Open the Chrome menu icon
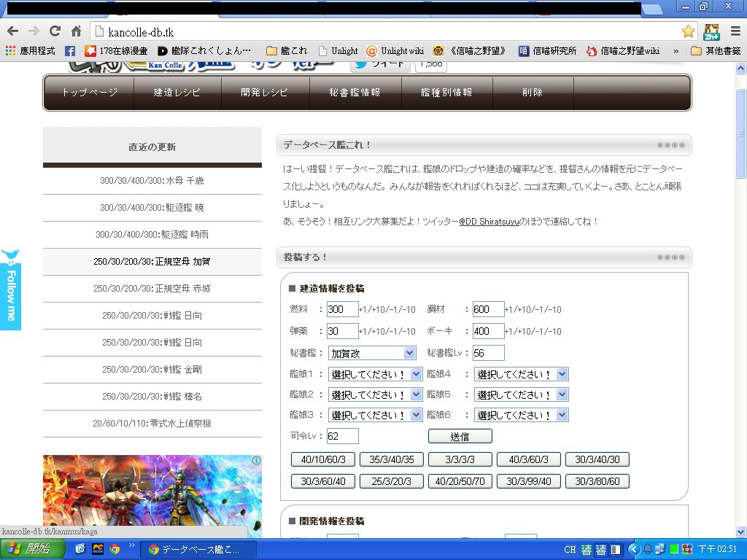The image size is (747, 560). click(735, 31)
